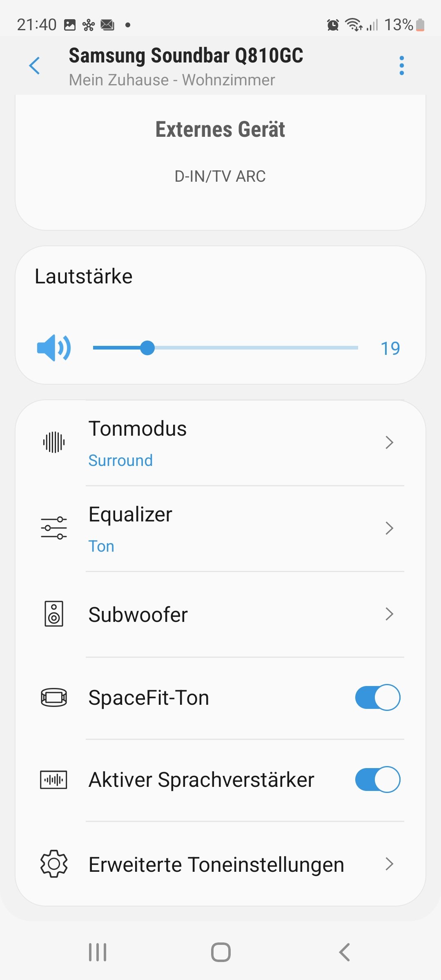441x980 pixels.
Task: Tap the SpaceFit-Ton room icon
Action: point(54,697)
